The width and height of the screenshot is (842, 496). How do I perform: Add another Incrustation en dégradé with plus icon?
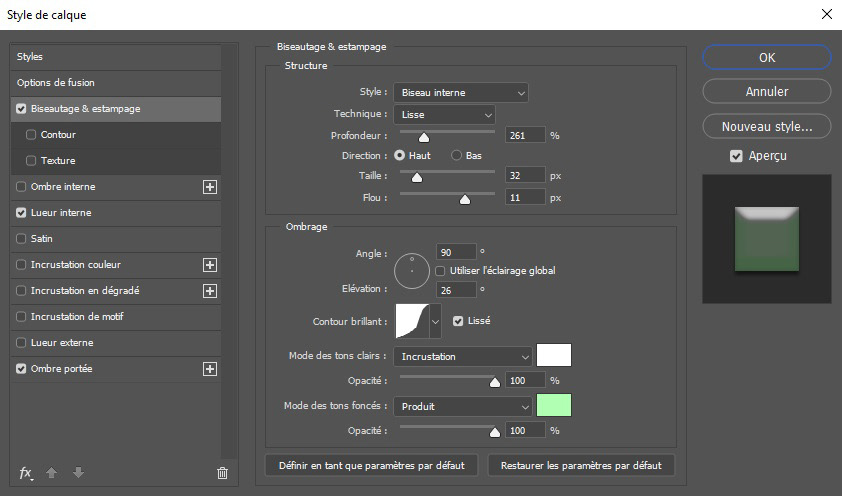point(210,291)
